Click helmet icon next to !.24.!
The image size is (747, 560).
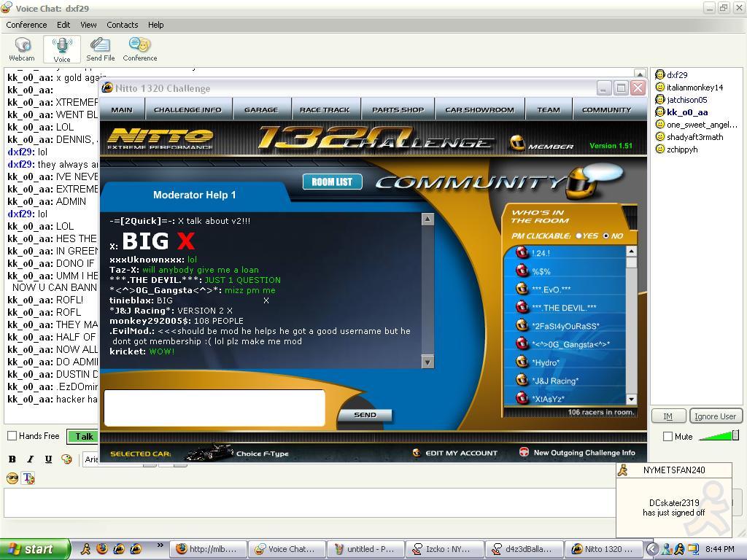(522, 252)
